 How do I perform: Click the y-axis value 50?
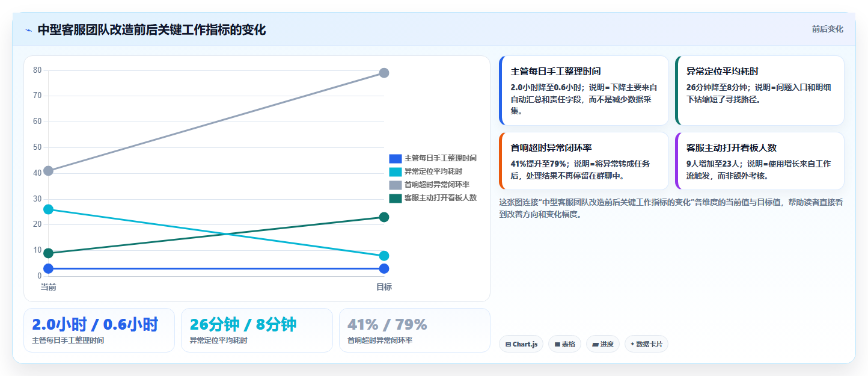pos(37,147)
